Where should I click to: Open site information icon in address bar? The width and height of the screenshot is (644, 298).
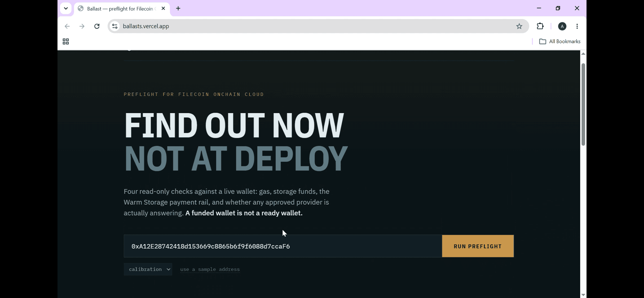115,26
